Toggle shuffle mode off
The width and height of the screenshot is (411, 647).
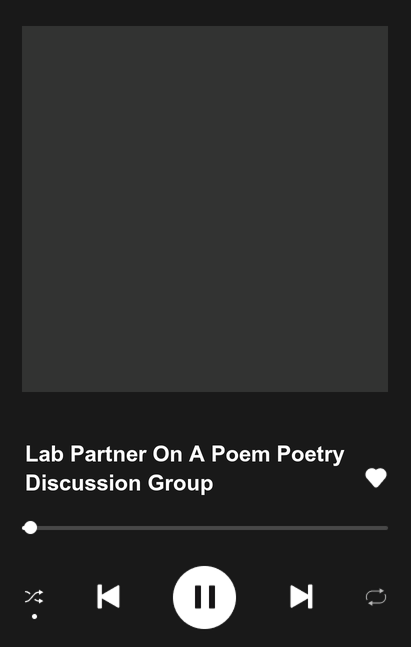[34, 597]
